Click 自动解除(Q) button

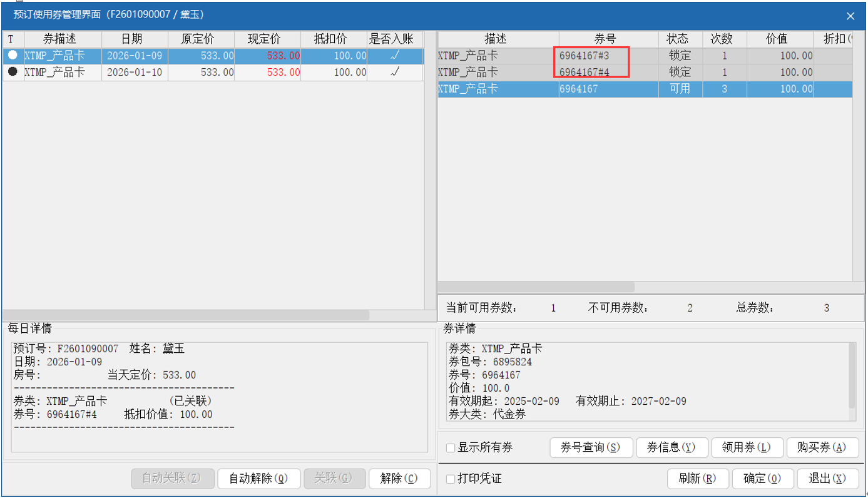click(x=258, y=479)
